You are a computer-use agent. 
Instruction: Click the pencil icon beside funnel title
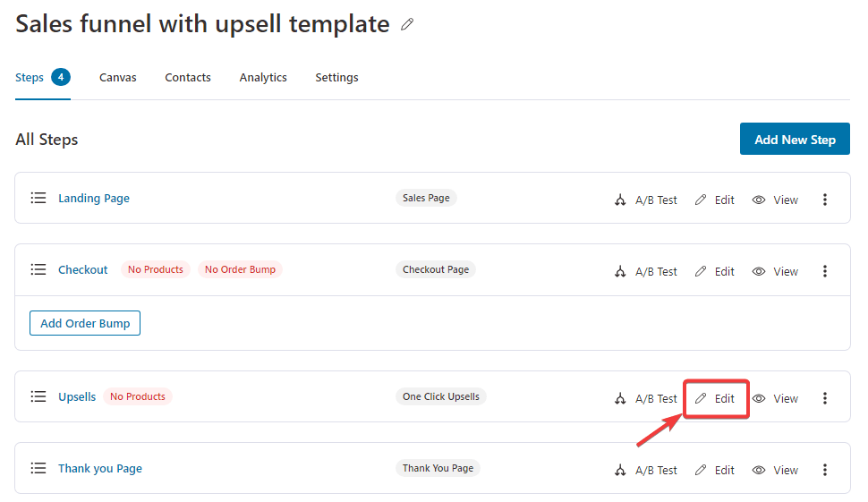click(407, 24)
